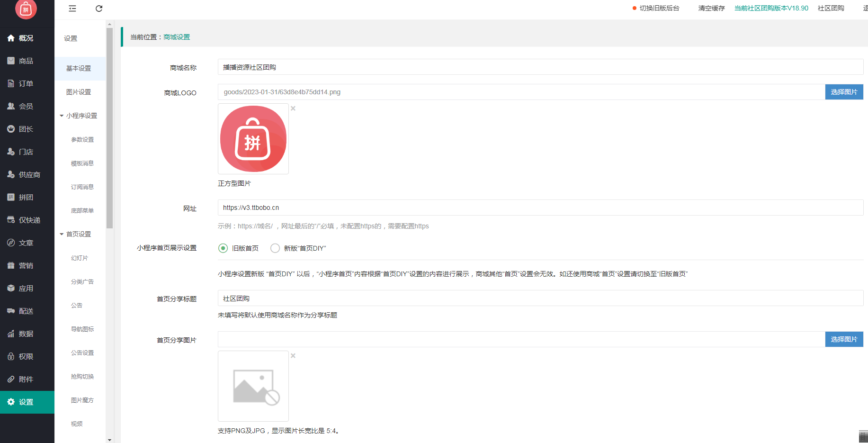868x443 pixels.
Task: Refresh the page with the reload icon
Action: coord(99,9)
